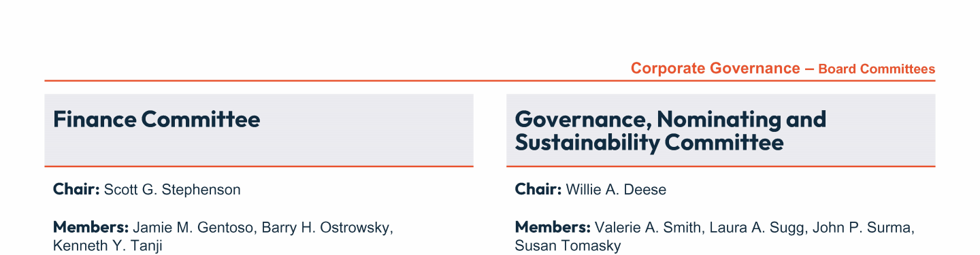Screen dimensions: 980x255
Task: Click Governance, Nominating and Sustainability Committee heading
Action: (x=670, y=131)
